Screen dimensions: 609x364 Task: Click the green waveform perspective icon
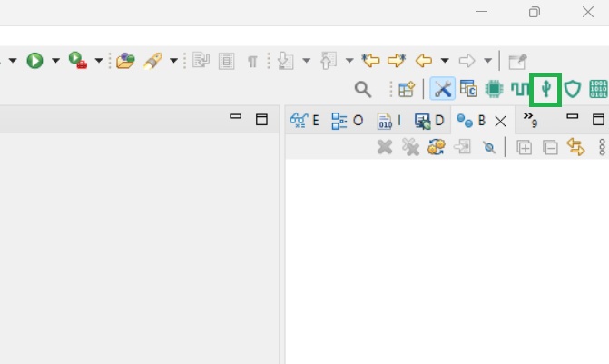pyautogui.click(x=519, y=89)
